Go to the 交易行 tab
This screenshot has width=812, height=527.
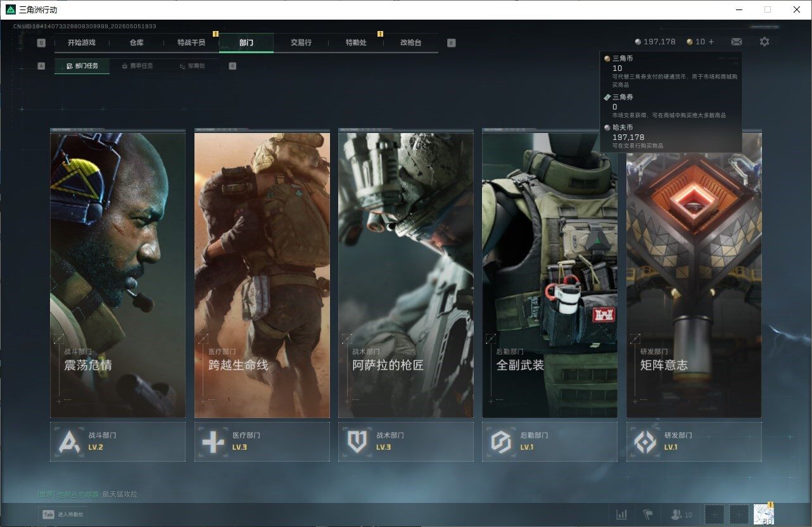301,42
